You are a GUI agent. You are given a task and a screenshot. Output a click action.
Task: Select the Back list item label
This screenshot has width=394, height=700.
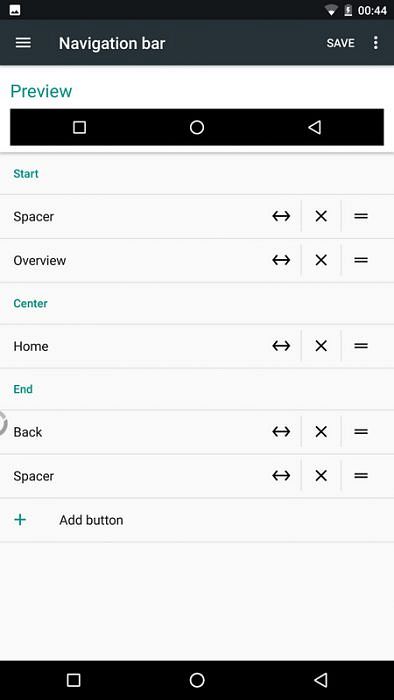(28, 432)
